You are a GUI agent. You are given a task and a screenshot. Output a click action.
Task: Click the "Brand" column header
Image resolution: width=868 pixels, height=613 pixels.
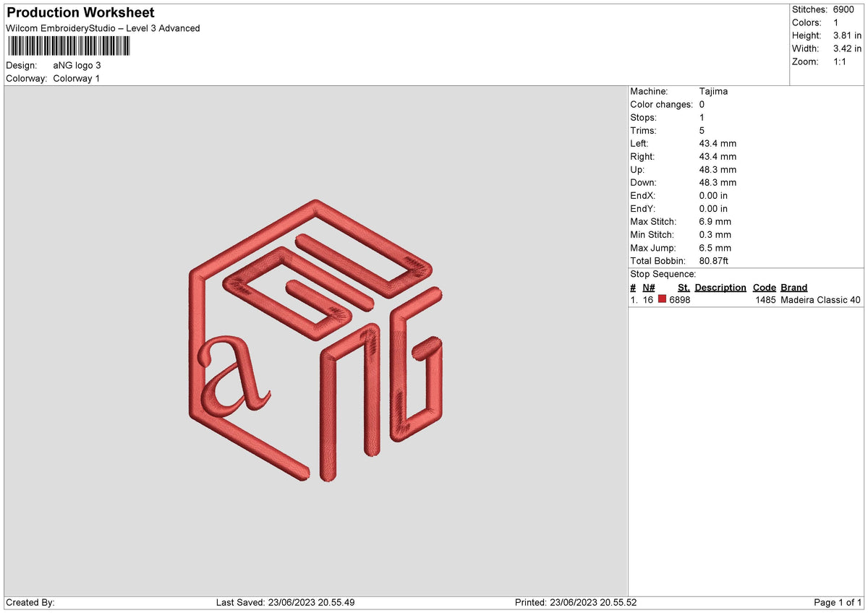793,287
